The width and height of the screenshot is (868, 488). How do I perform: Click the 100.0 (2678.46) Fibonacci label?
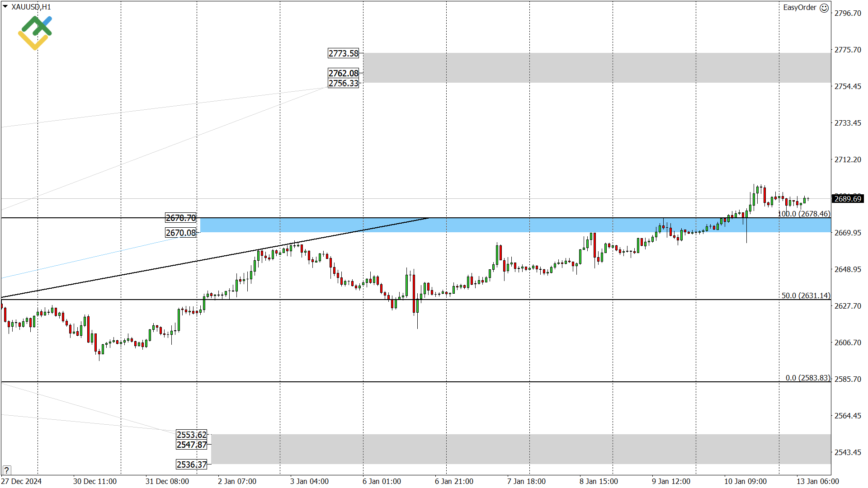pyautogui.click(x=802, y=214)
